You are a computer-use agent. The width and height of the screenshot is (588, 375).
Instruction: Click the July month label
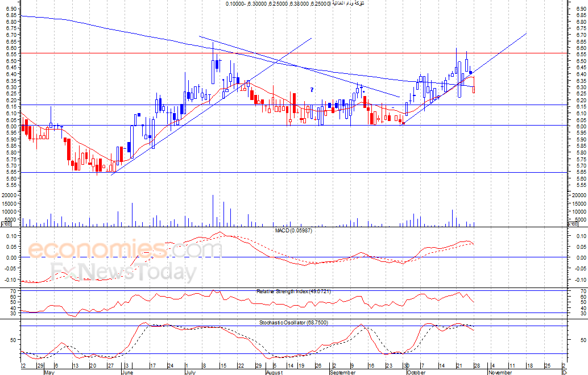[191, 372]
